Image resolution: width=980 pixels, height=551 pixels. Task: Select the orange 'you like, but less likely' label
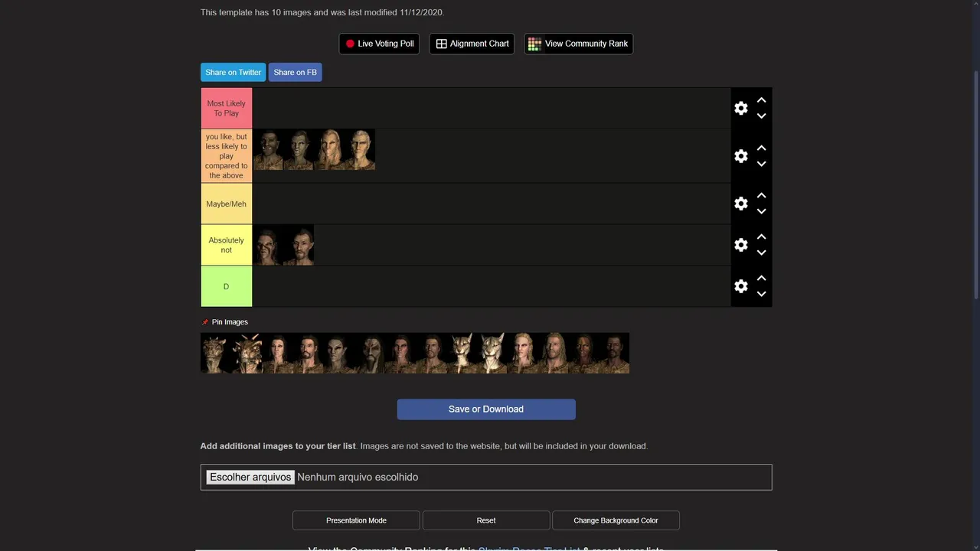pyautogui.click(x=226, y=156)
